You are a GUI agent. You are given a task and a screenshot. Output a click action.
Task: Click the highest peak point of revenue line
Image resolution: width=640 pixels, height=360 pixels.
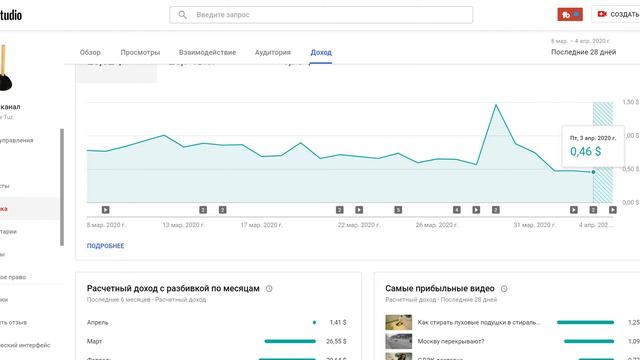[496, 105]
